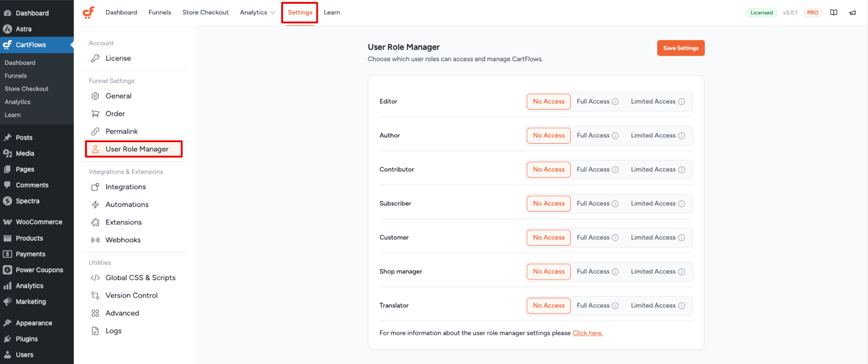Click info icon beside Editor Limited Access

681,102
